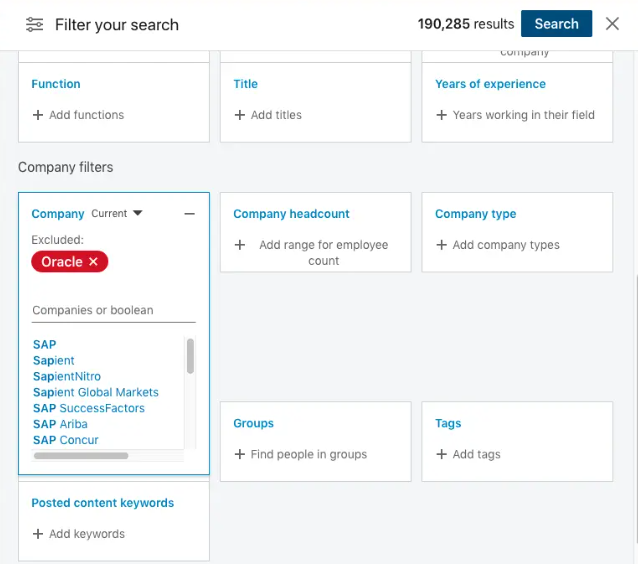Click plus icon beside Years working in their field
This screenshot has width=638, height=564.
coord(441,115)
